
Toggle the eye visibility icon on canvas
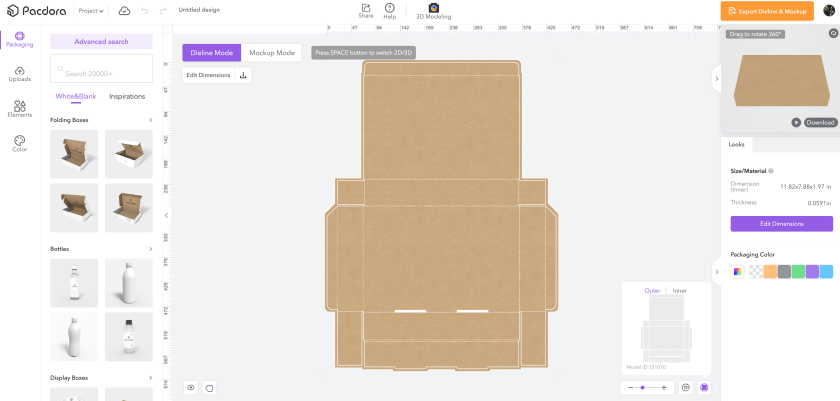(190, 387)
